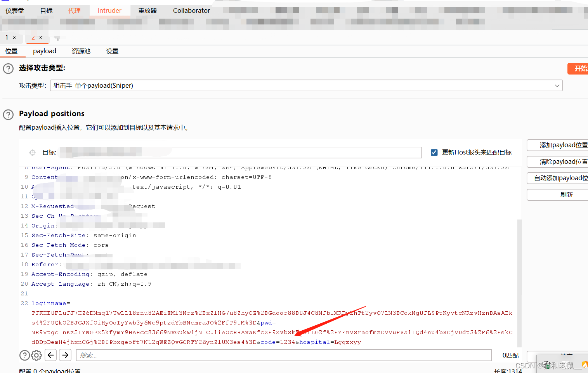Select attack tab number 1
Screen dimensions: 588x373
[7, 37]
